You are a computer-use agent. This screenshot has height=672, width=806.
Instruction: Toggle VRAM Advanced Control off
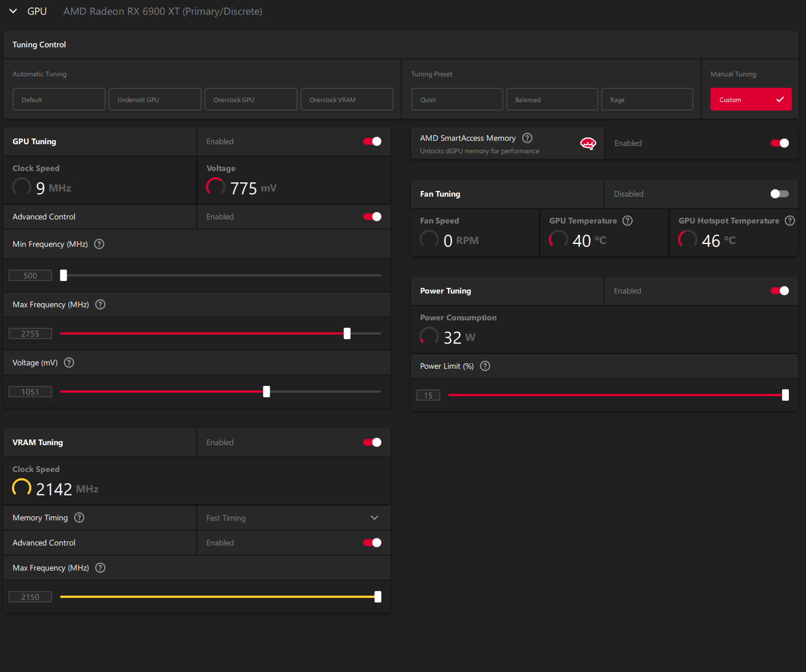click(372, 543)
